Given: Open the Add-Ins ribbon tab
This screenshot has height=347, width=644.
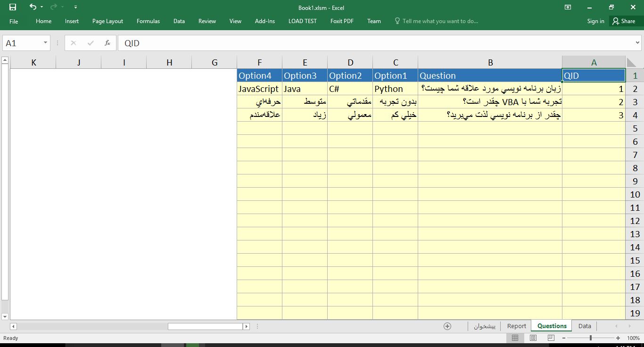Looking at the screenshot, I should tap(265, 21).
